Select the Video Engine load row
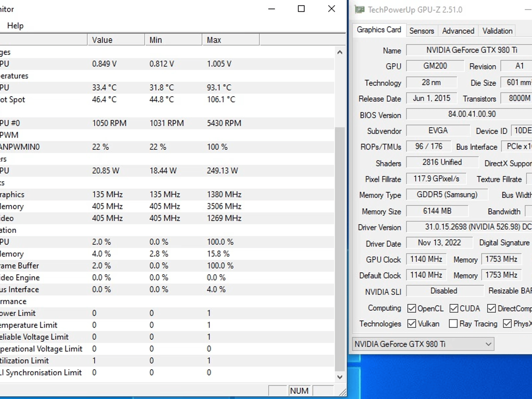 click(167, 277)
